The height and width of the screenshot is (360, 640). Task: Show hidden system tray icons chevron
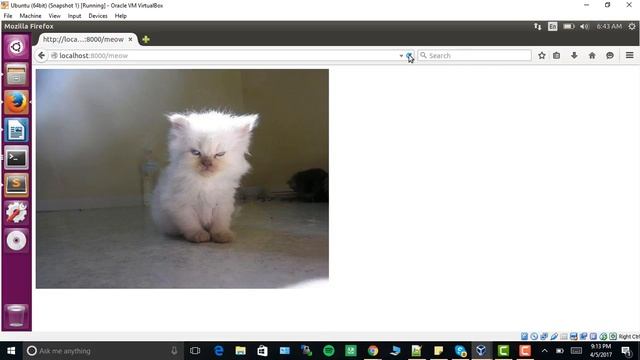544,351
